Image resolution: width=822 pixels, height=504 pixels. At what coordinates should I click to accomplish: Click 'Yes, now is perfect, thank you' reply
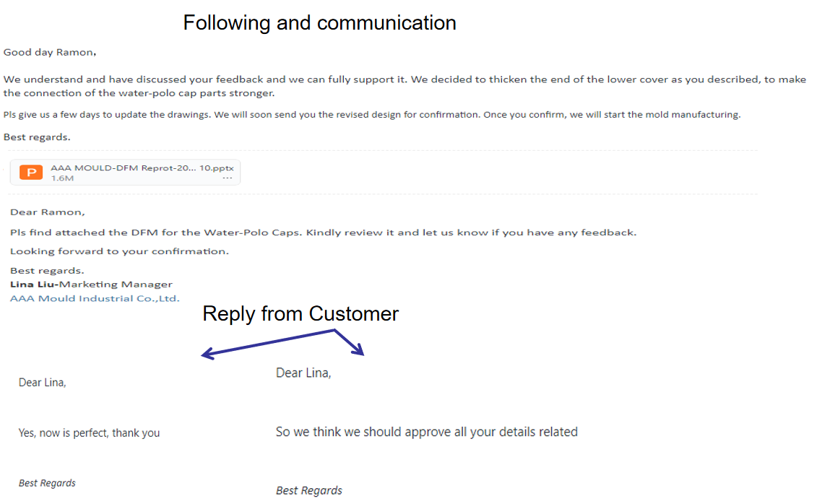(89, 433)
